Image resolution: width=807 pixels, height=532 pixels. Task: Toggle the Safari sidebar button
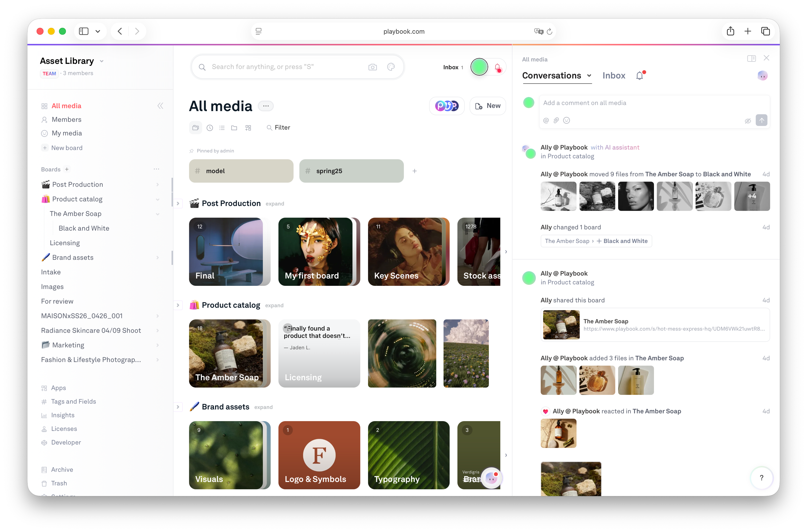[x=83, y=31]
